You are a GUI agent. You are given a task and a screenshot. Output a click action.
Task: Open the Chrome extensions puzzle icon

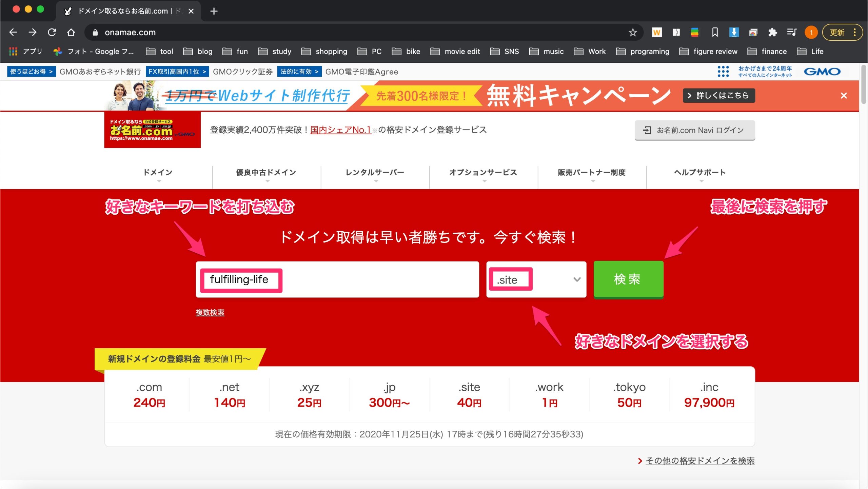tap(772, 33)
